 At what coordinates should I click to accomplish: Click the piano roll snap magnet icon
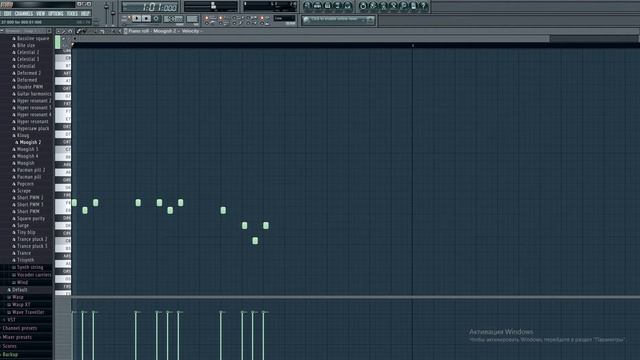click(70, 31)
